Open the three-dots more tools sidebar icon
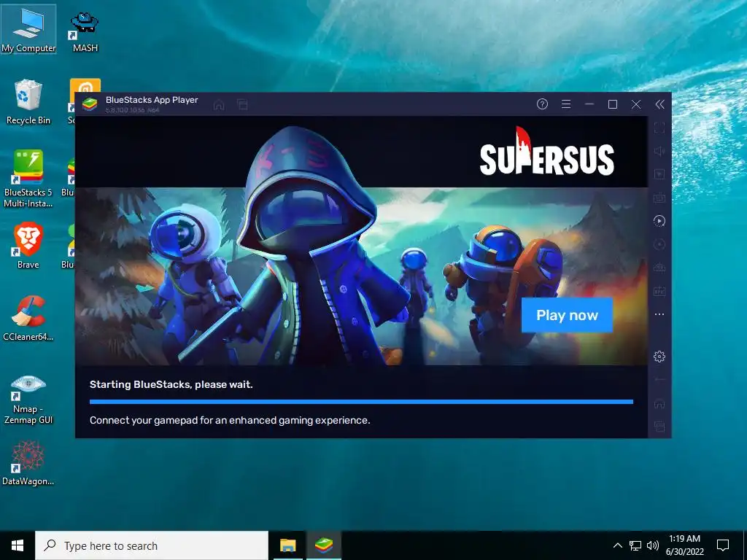The image size is (747, 560). 659,314
